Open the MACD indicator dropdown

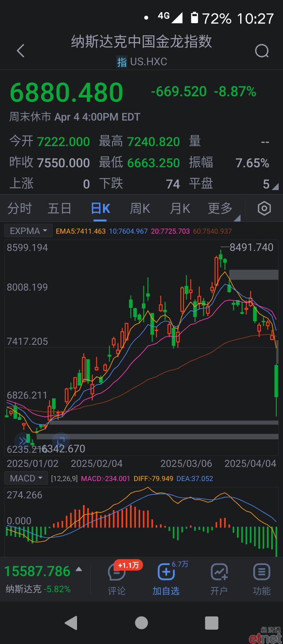click(26, 478)
